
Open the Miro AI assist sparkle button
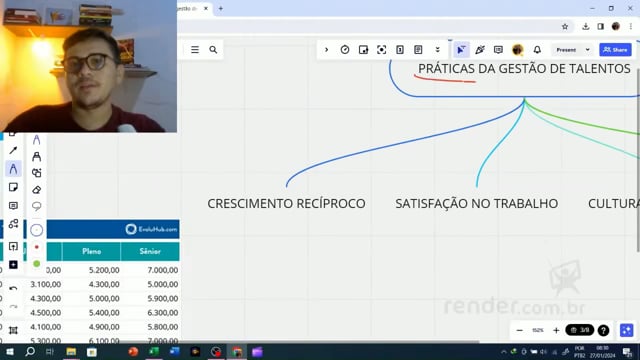(627, 330)
